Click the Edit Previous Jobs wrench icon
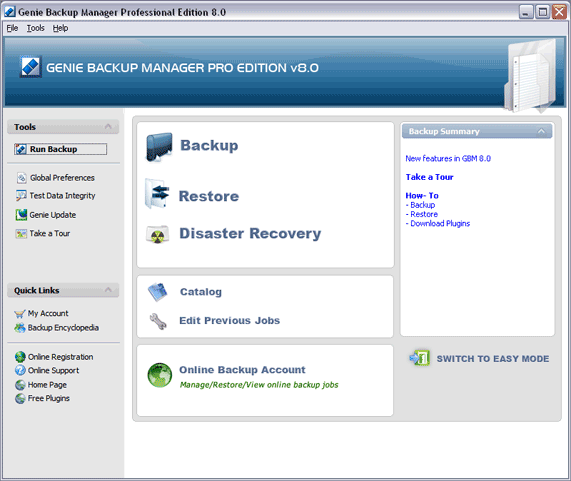 pos(158,321)
